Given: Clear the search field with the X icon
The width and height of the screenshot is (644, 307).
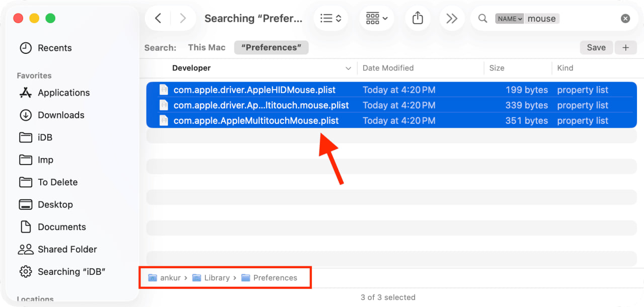Looking at the screenshot, I should point(625,19).
